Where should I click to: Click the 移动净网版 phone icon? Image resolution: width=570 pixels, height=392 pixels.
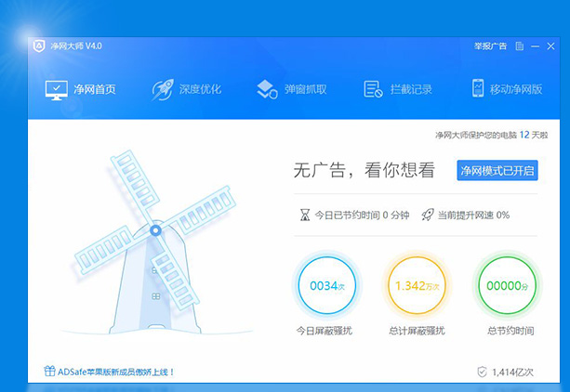(478, 88)
